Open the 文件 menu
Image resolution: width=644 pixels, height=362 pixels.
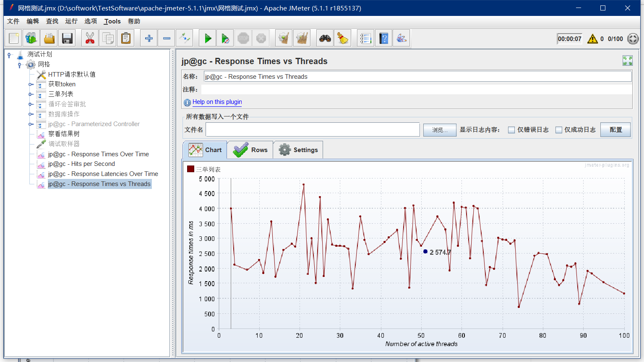[13, 21]
